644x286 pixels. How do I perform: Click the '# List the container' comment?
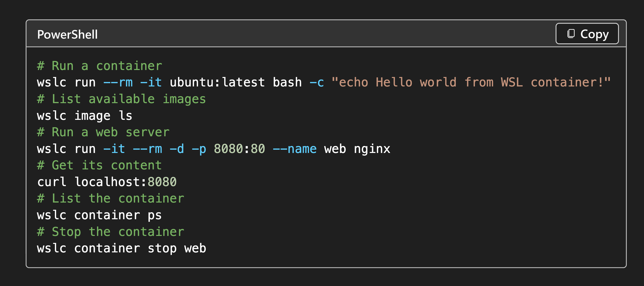point(110,199)
